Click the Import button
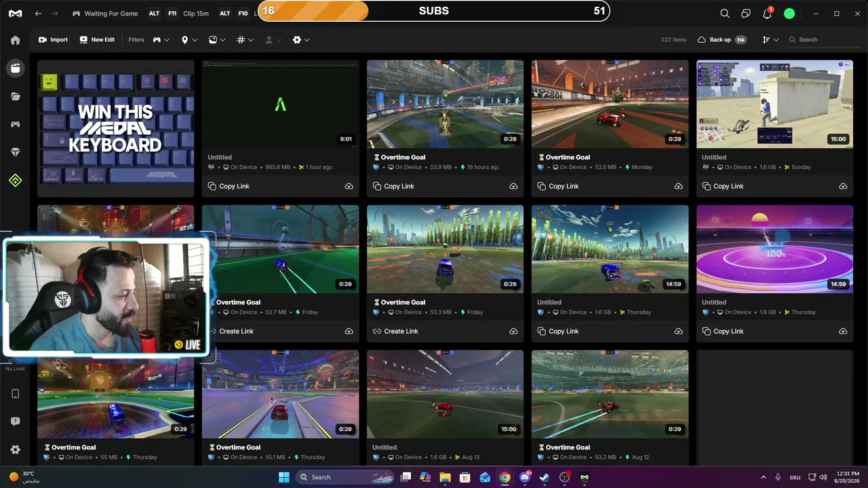The height and width of the screenshot is (488, 868). [54, 40]
